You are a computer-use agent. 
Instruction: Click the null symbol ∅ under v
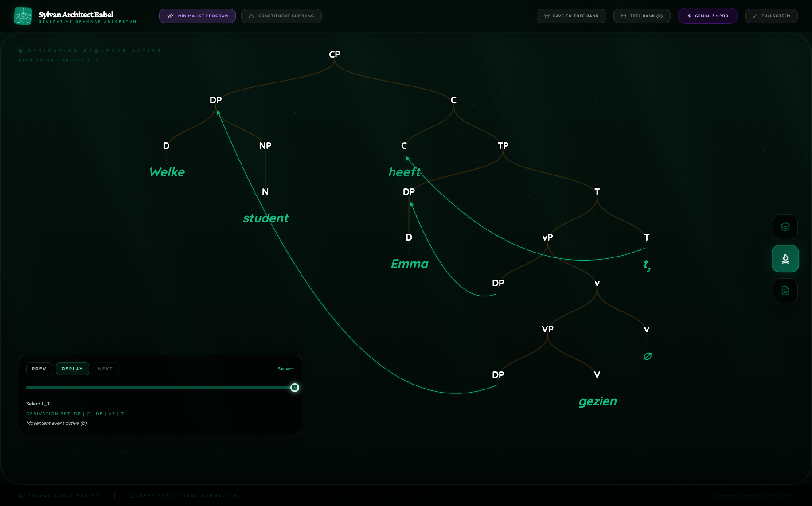pos(647,356)
